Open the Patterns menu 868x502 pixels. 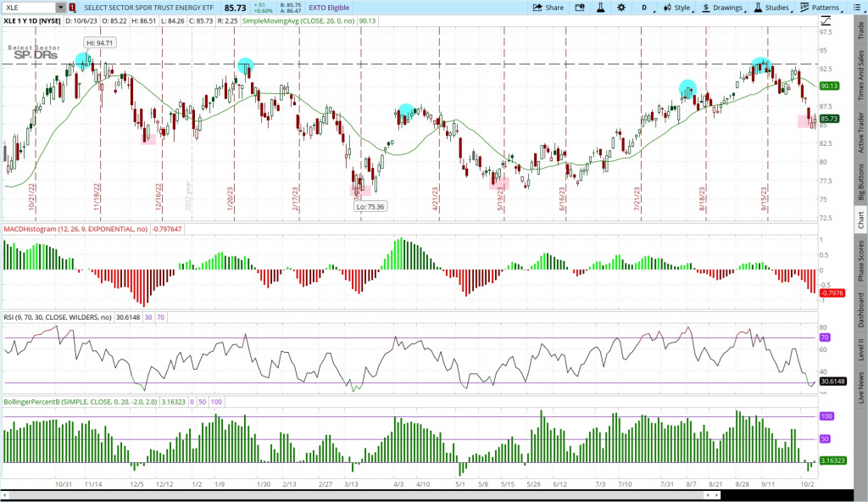pyautogui.click(x=821, y=8)
